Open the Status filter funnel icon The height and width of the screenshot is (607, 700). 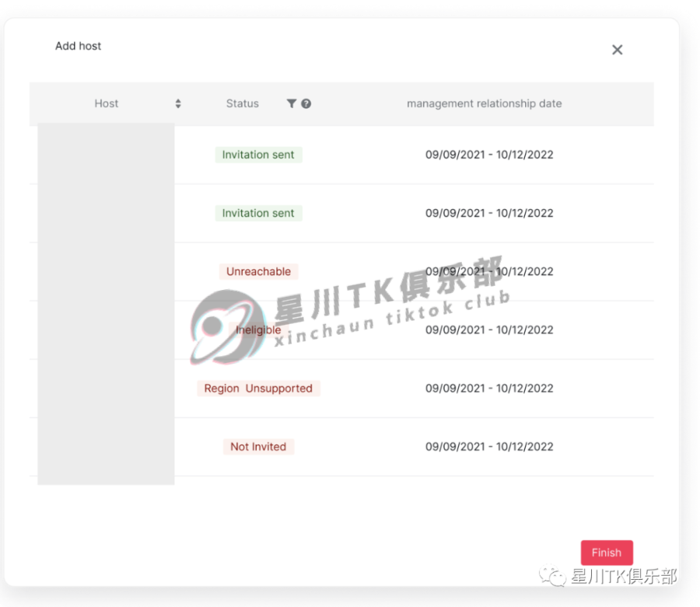[x=291, y=103]
